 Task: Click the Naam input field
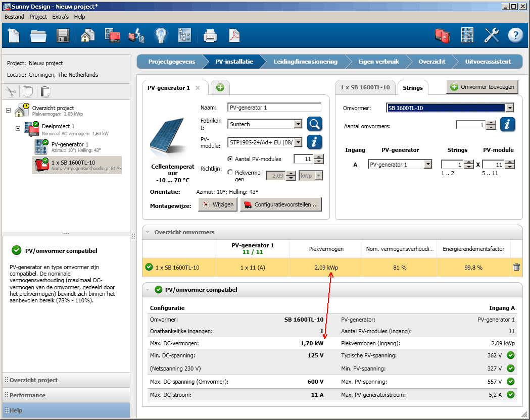click(274, 108)
